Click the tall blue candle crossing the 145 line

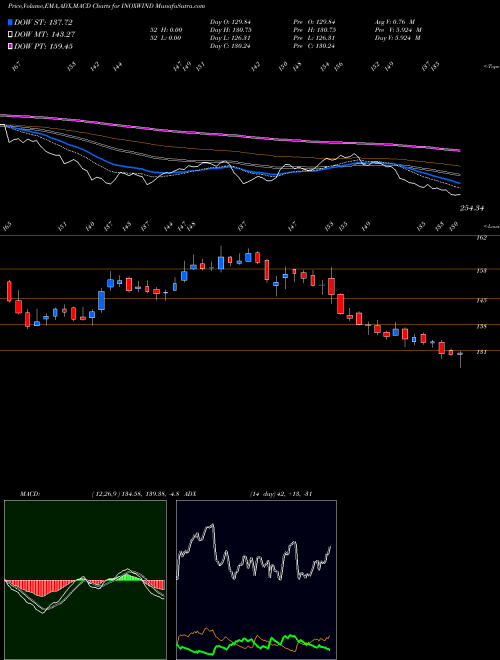pos(101,300)
